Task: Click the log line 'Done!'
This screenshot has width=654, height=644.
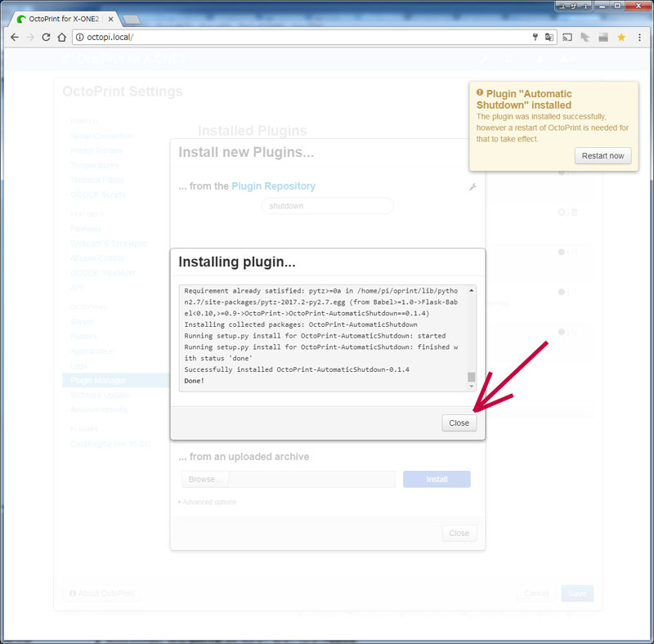Action: [194, 380]
